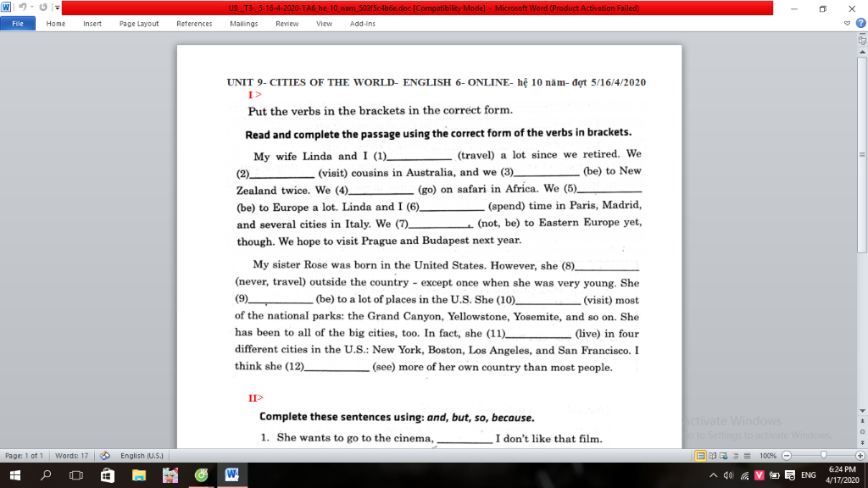Open the Wi-Fi network tray icon
This screenshot has height=488, width=868.
[744, 475]
